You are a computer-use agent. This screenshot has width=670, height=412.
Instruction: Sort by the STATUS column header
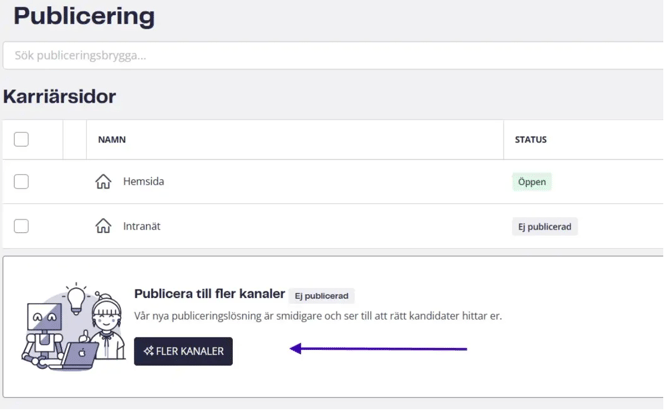[x=530, y=140]
